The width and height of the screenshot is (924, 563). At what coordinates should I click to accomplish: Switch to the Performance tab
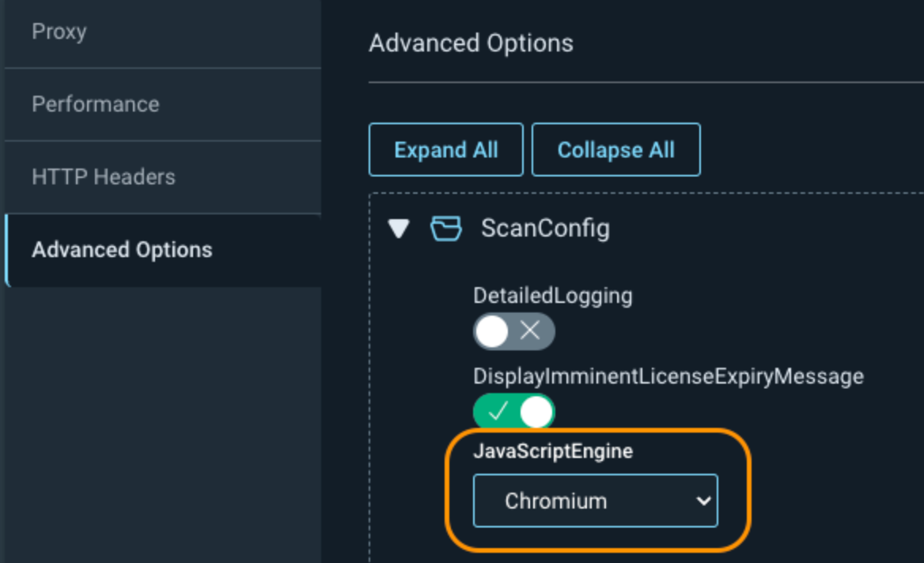95,104
